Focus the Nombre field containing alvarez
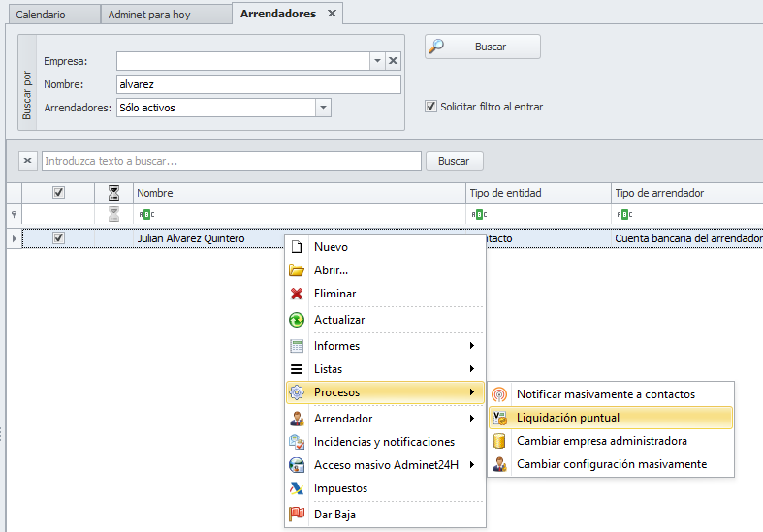The height and width of the screenshot is (532, 763). tap(258, 84)
